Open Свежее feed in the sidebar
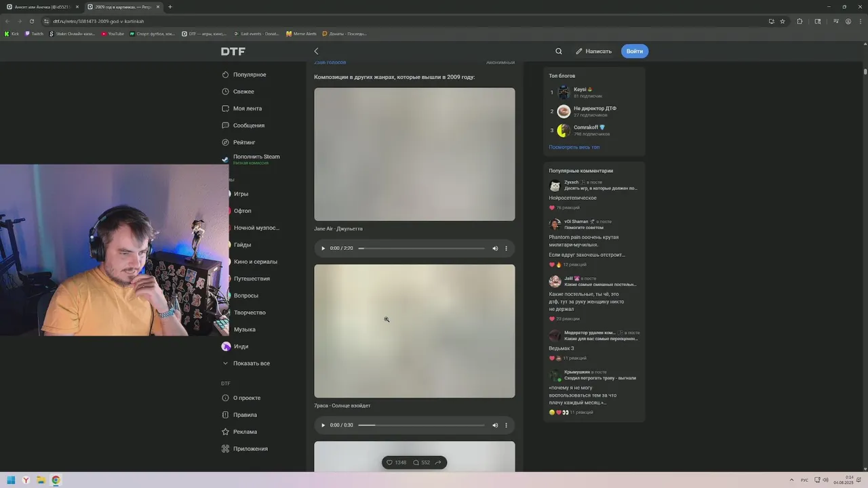868x488 pixels. pyautogui.click(x=238, y=91)
